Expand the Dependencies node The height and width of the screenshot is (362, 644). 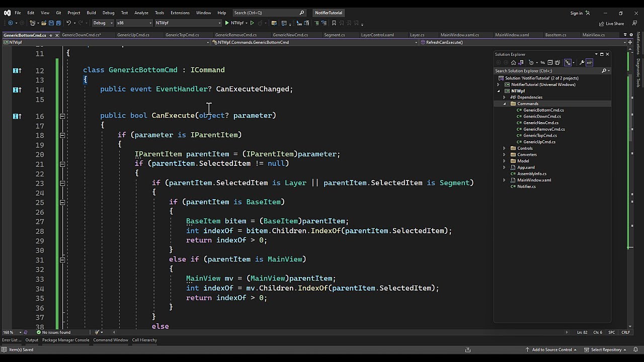[x=505, y=98]
